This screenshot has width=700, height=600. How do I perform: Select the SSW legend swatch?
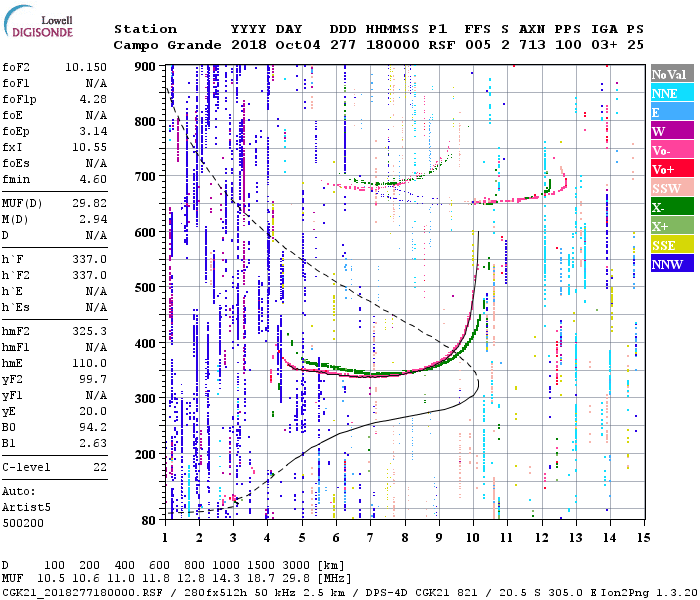click(672, 188)
